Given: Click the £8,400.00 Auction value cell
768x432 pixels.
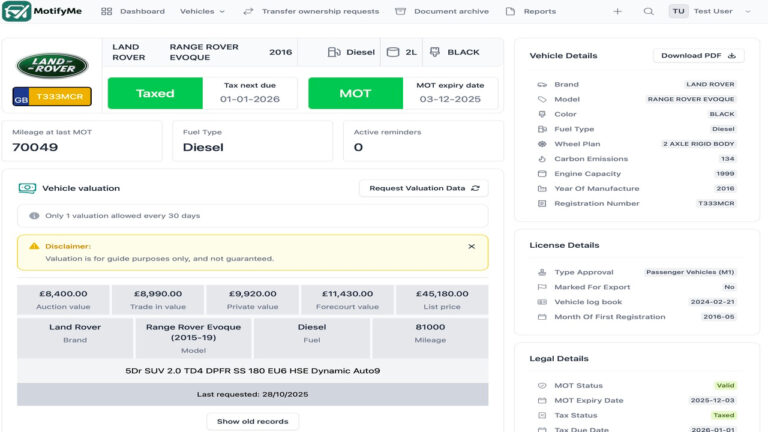Looking at the screenshot, I should (63, 300).
